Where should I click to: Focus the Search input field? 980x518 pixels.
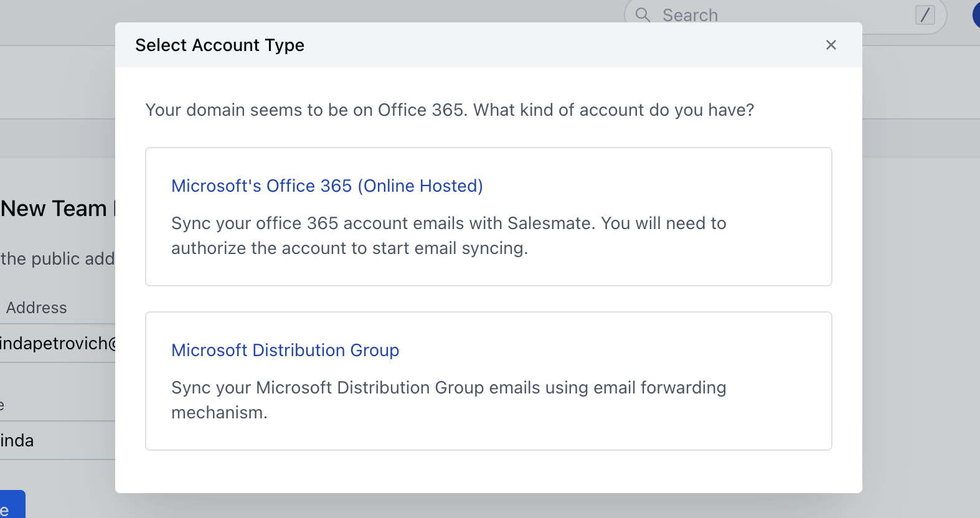pos(784,15)
